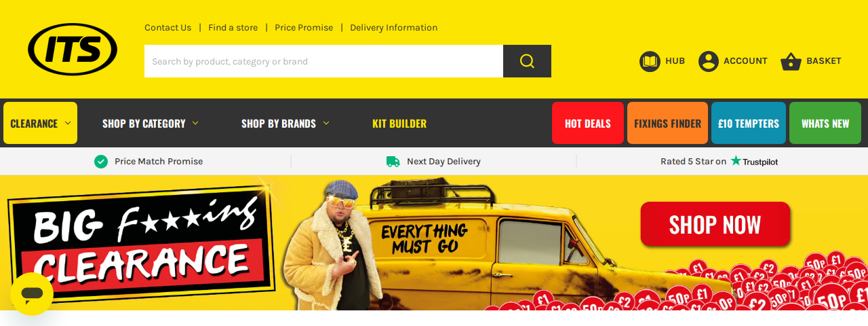
Task: Open the Hot Deals tab
Action: click(588, 123)
